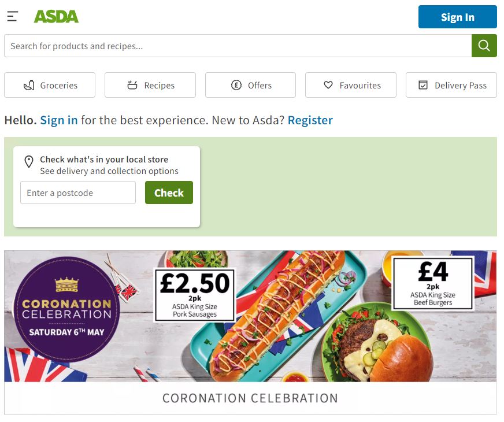Go to the Offers section

coord(250,85)
